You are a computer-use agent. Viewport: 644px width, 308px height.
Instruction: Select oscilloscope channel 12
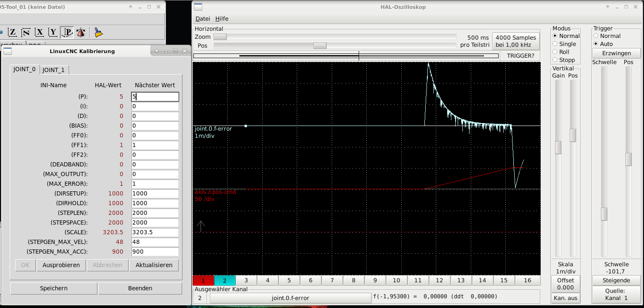coord(440,280)
